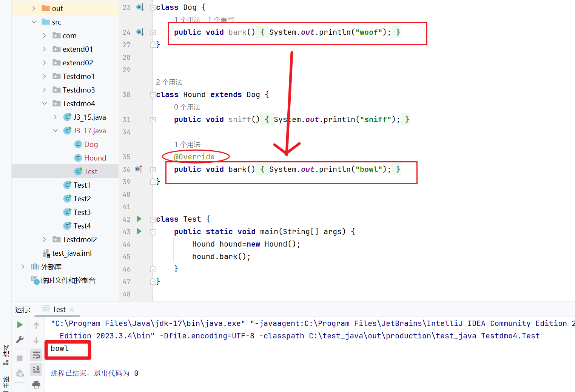Expand the Testdmo3 package

pos(45,90)
